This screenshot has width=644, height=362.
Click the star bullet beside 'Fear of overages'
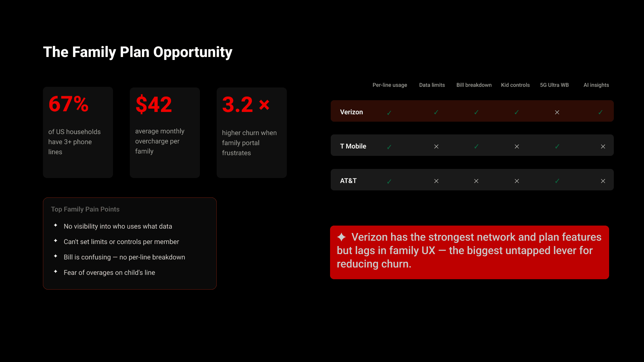click(56, 271)
